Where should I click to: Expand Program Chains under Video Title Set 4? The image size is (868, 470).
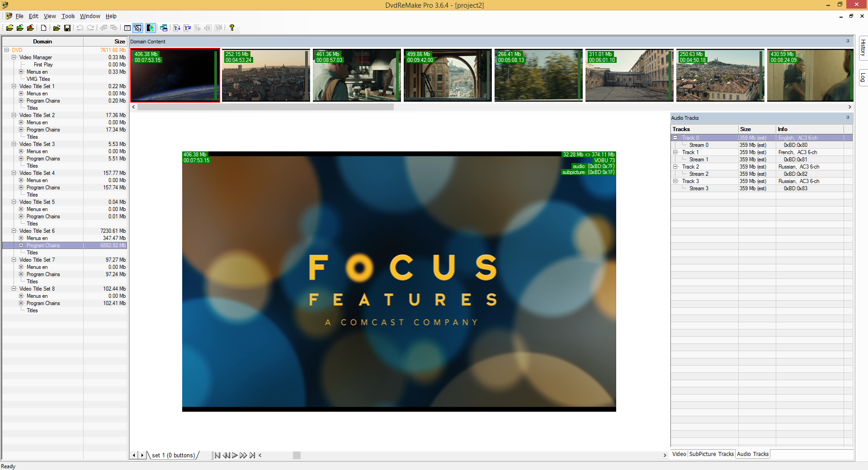[21, 188]
